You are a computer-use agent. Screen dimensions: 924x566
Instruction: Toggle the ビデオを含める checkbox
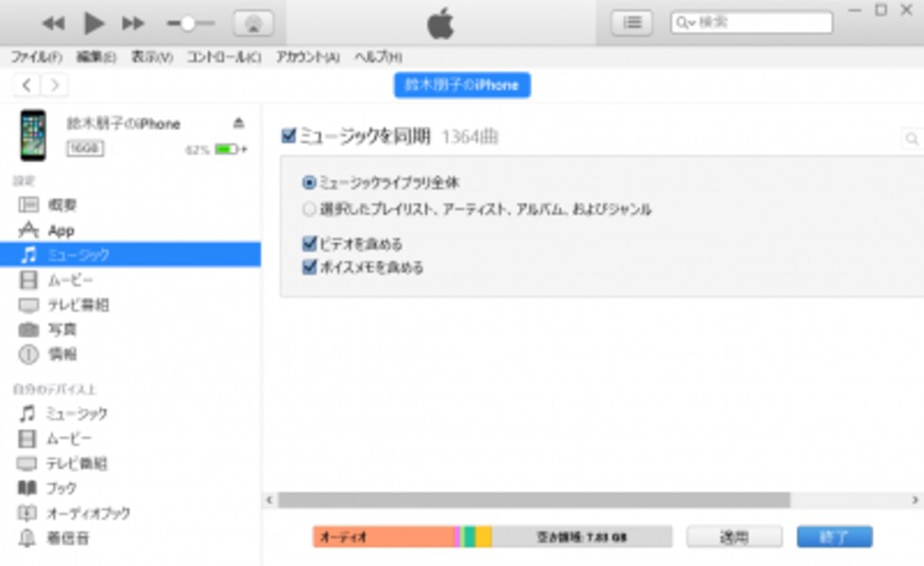click(309, 243)
